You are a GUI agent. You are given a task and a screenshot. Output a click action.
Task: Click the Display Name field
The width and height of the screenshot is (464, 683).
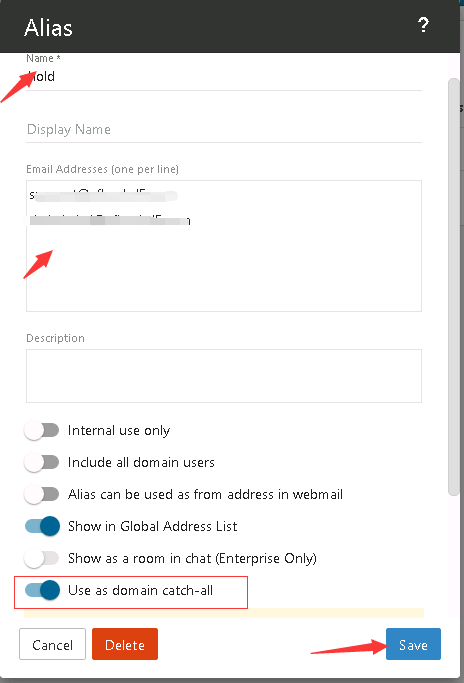point(224,129)
